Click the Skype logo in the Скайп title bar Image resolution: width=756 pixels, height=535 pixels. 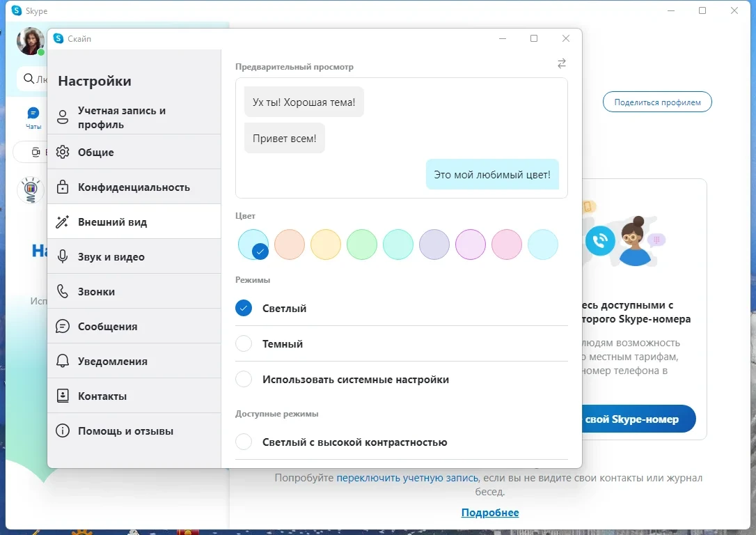[x=58, y=38]
